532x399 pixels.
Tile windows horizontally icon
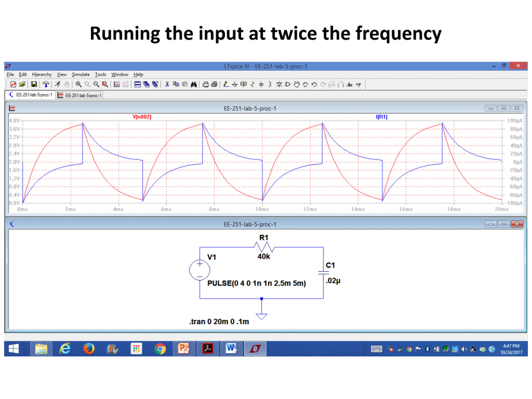137,84
